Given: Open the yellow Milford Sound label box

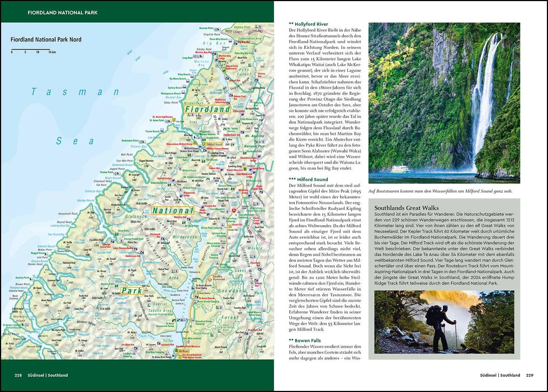Looking at the screenshot, I should (215, 144).
